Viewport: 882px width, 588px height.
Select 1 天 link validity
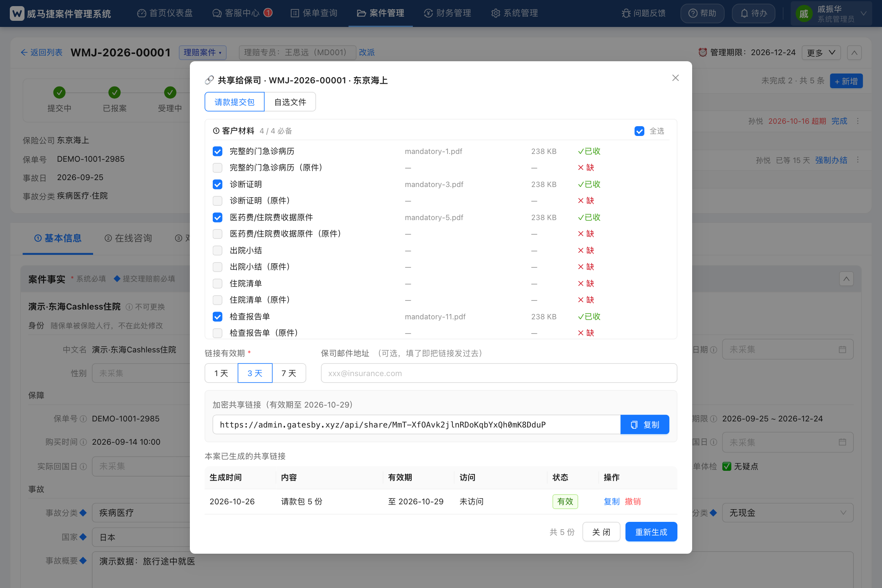point(221,373)
